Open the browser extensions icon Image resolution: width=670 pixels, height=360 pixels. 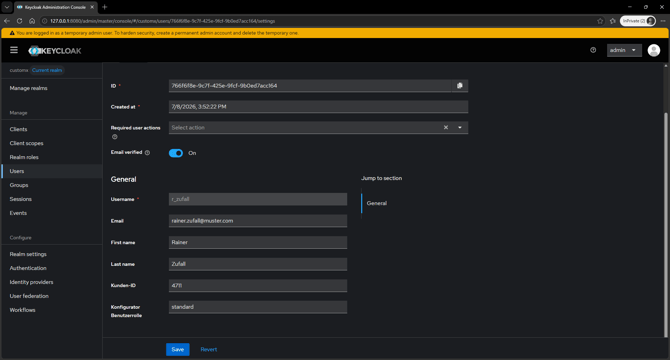(612, 21)
